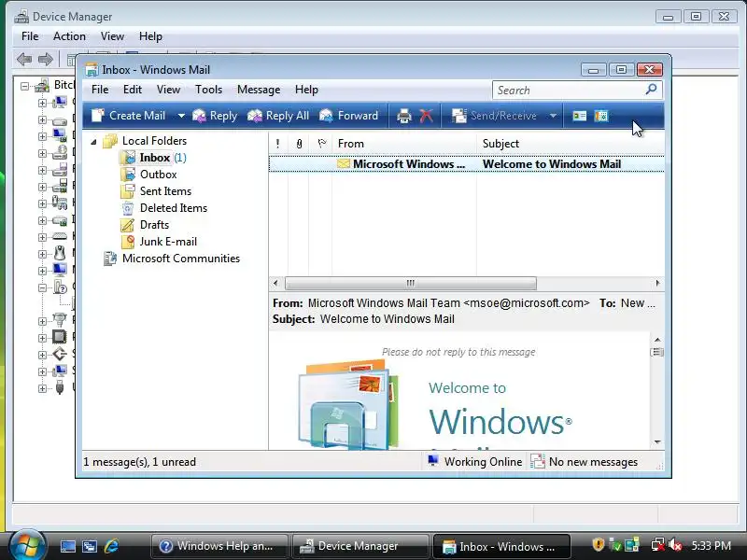Click the message list scroll left arrow
747x560 pixels.
[x=275, y=283]
